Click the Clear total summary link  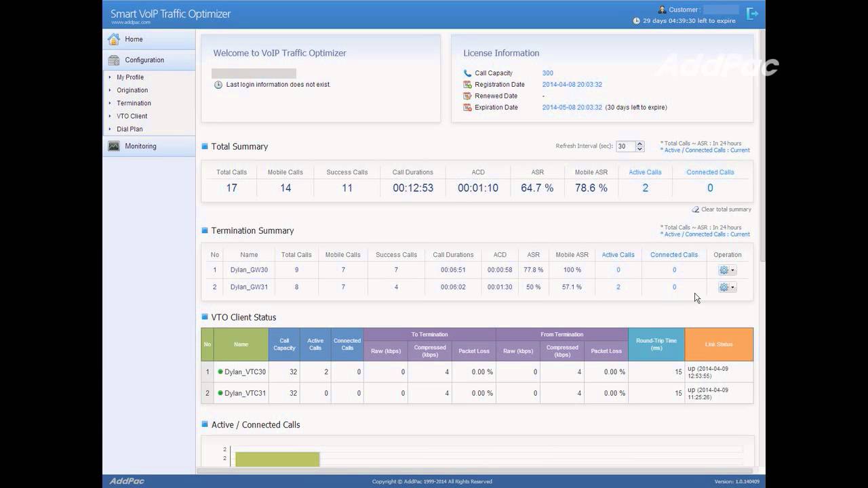point(726,209)
